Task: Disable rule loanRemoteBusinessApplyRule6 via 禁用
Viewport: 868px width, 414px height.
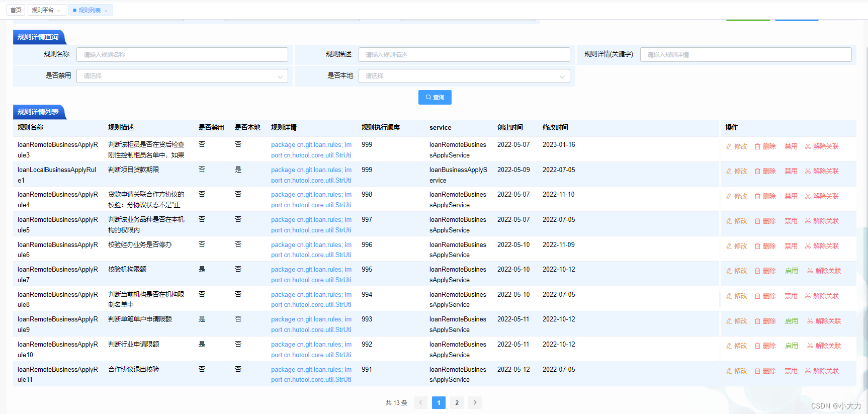Action: (791, 246)
